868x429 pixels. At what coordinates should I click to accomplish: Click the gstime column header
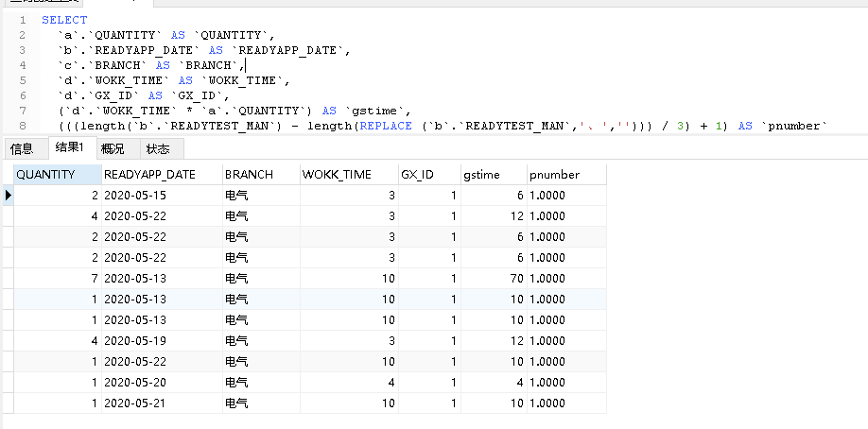(x=494, y=175)
